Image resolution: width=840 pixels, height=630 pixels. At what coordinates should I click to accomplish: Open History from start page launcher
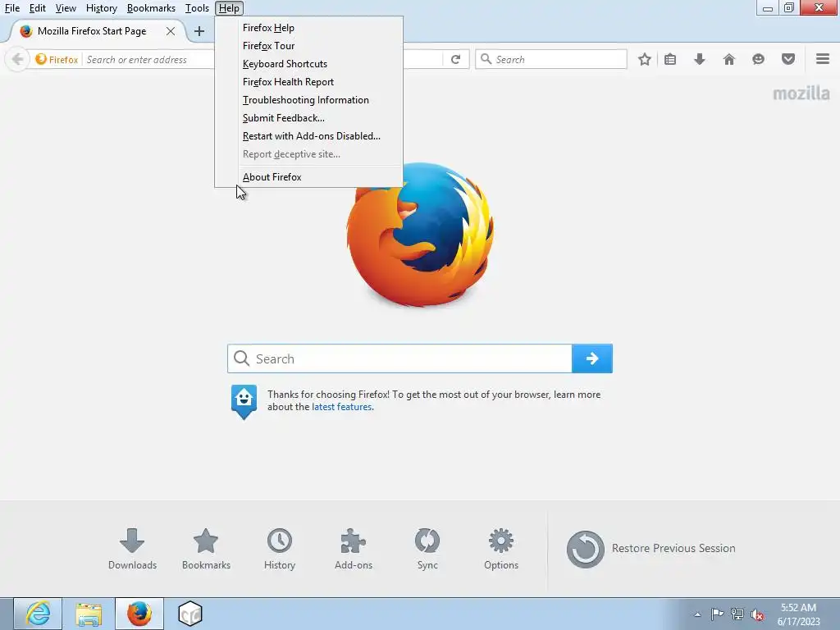[280, 549]
